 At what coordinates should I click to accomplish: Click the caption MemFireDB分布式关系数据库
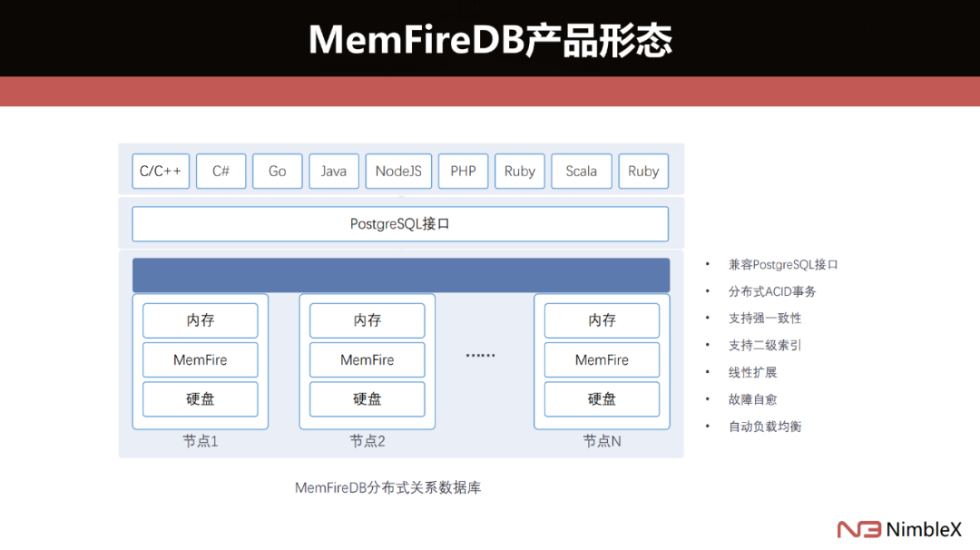tap(387, 487)
